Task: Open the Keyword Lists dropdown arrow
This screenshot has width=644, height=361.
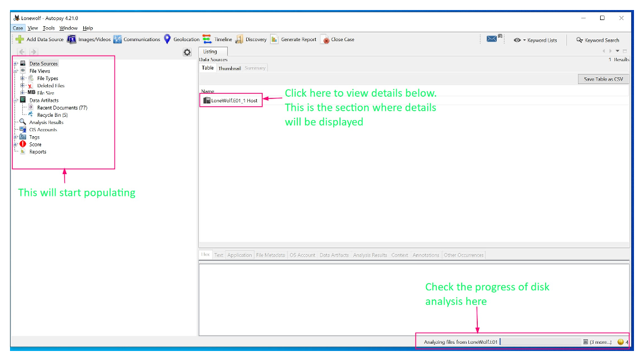Action: (525, 40)
